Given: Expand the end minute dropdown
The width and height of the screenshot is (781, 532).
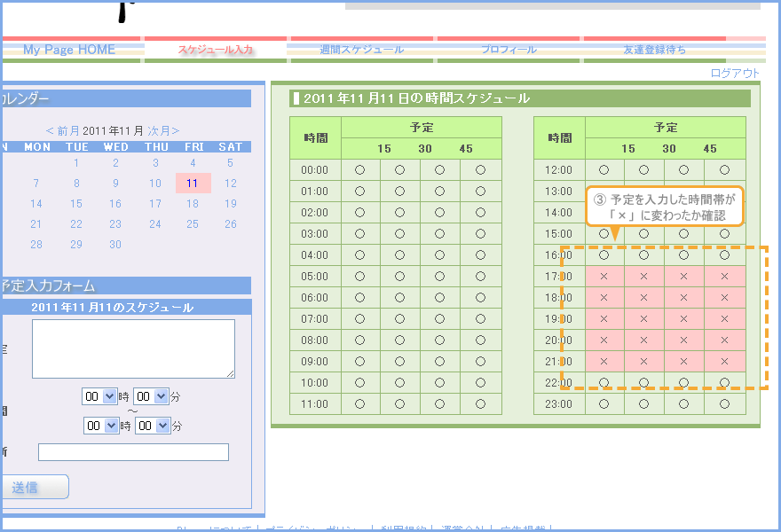Looking at the screenshot, I should 153,426.
